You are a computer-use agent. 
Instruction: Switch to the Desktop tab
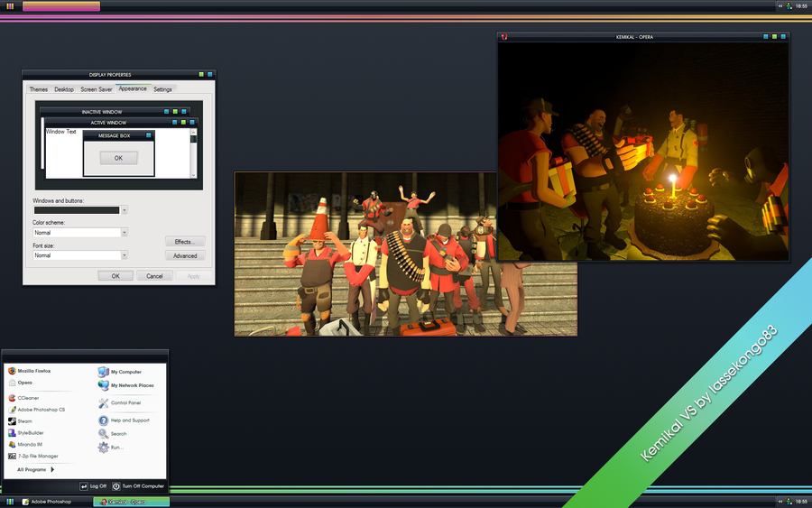coord(64,89)
